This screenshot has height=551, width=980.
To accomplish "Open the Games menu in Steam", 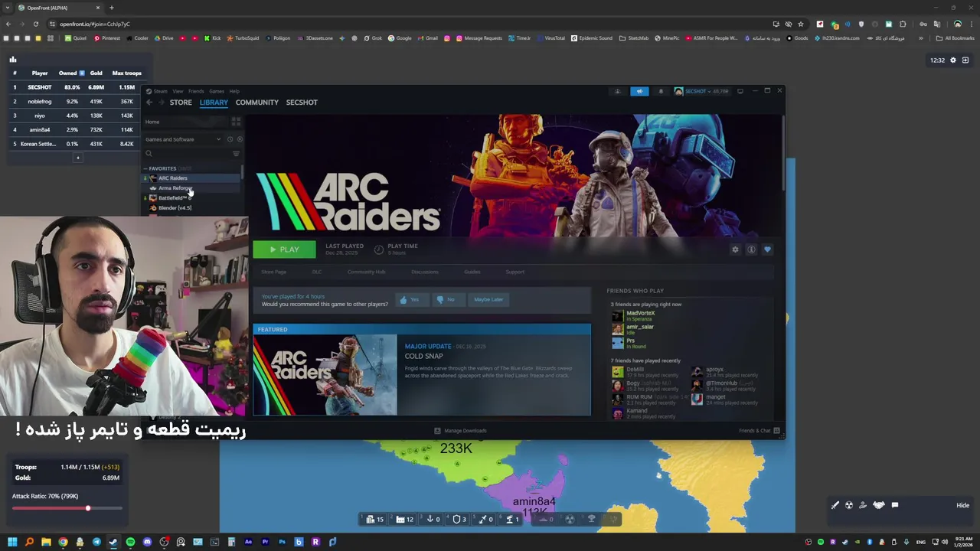I will pyautogui.click(x=217, y=91).
